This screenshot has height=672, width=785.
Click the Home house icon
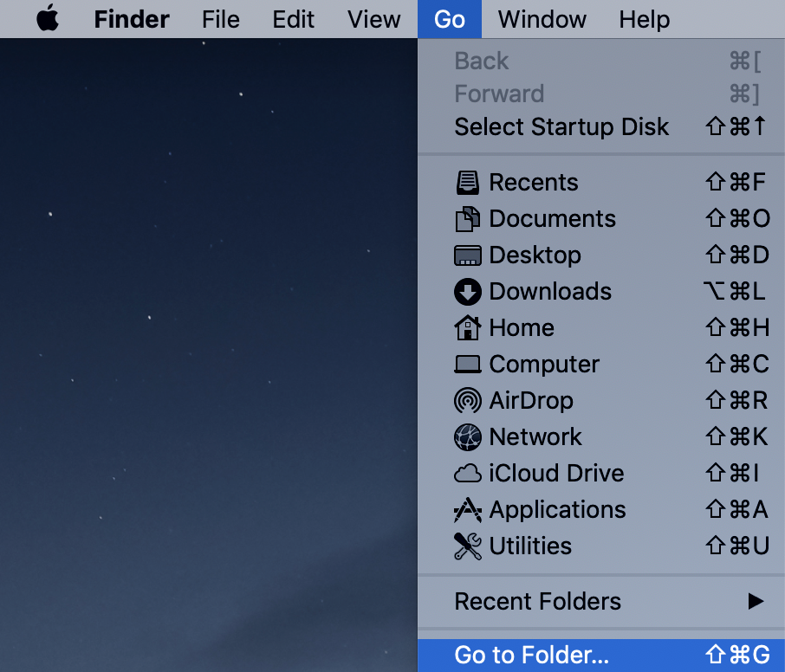(468, 327)
